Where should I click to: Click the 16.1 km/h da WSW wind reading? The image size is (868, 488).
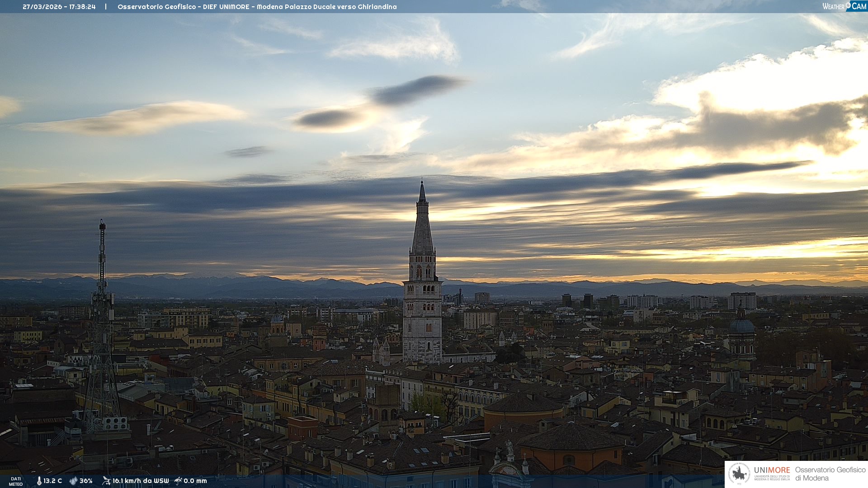pyautogui.click(x=141, y=481)
